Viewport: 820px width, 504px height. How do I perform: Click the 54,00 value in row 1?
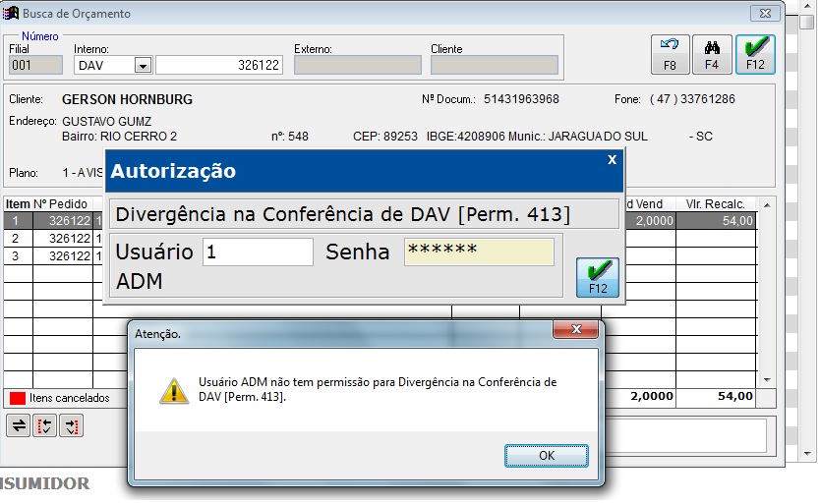click(737, 221)
